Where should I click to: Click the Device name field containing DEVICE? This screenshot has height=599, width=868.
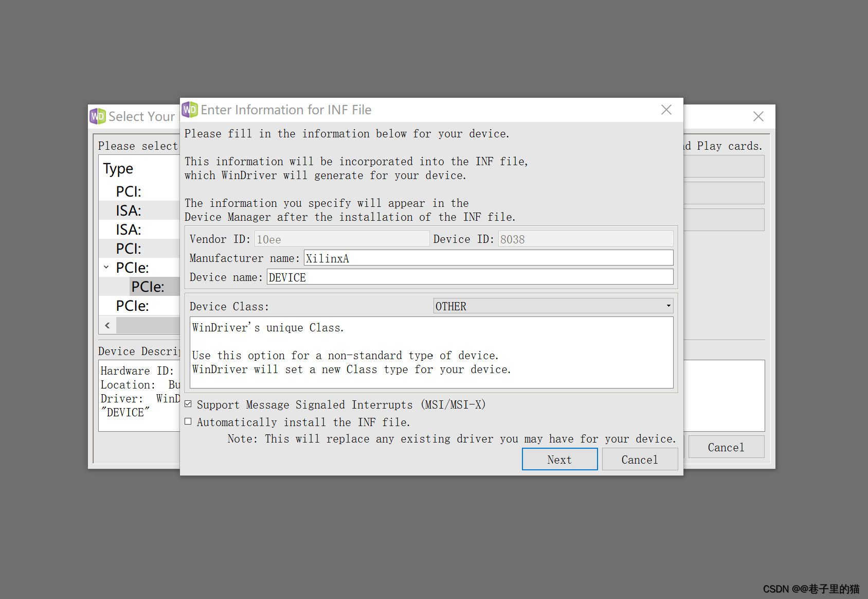[x=470, y=277]
